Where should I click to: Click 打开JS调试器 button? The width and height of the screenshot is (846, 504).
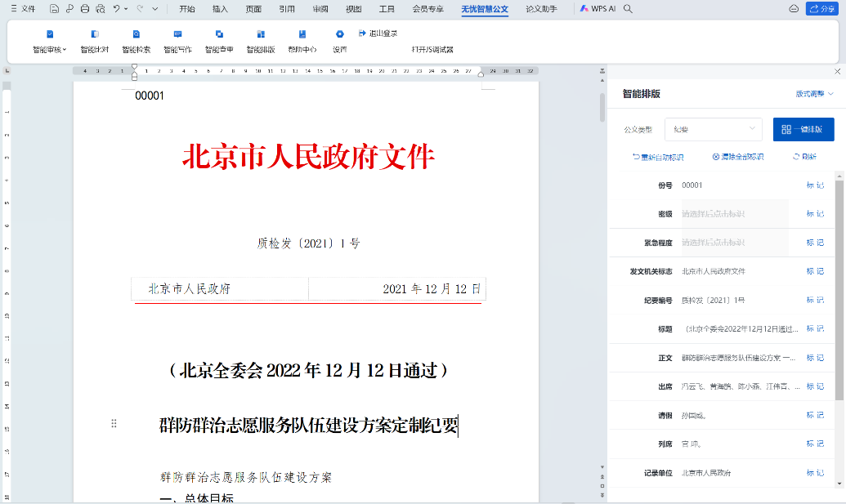click(x=432, y=50)
